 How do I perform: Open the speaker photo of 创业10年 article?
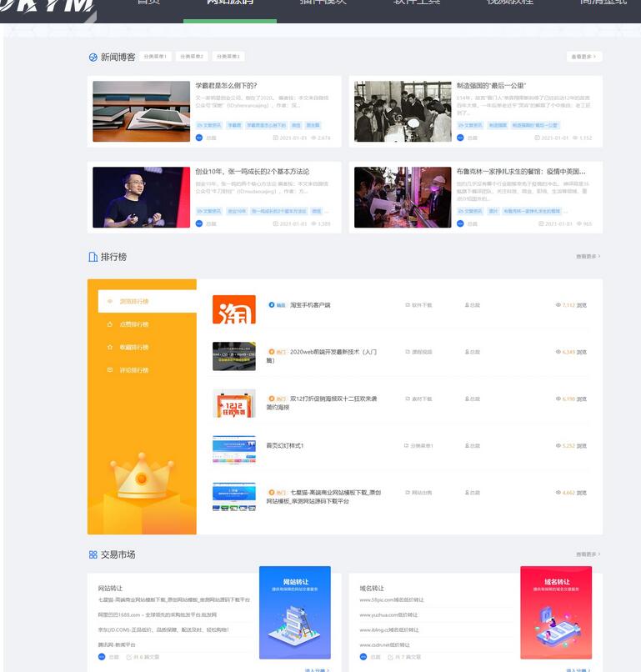point(142,197)
